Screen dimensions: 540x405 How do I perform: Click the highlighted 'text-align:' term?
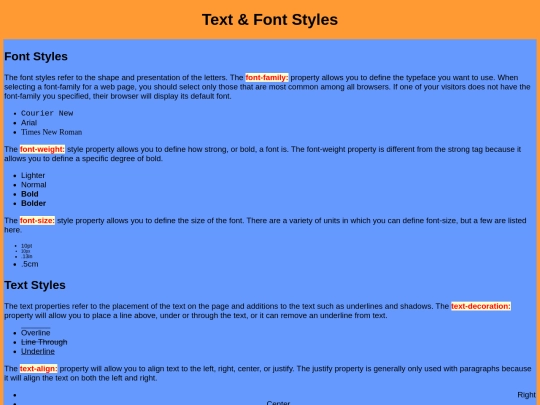click(39, 368)
